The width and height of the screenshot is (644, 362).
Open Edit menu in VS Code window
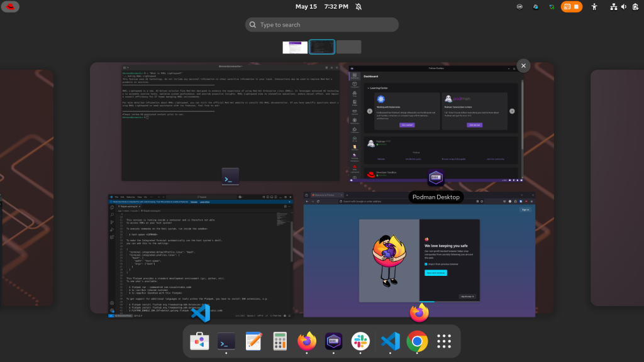coord(122,197)
